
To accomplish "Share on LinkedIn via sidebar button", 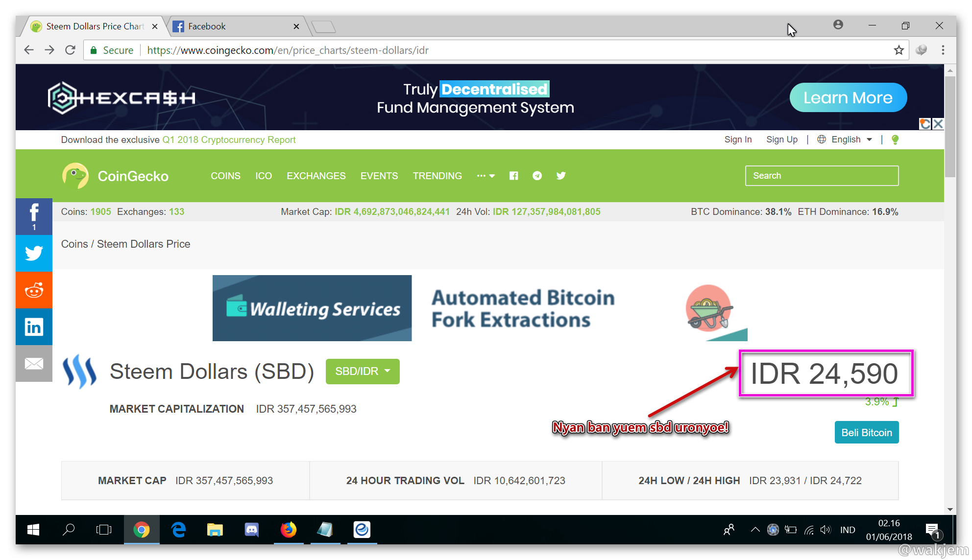I will [x=34, y=327].
